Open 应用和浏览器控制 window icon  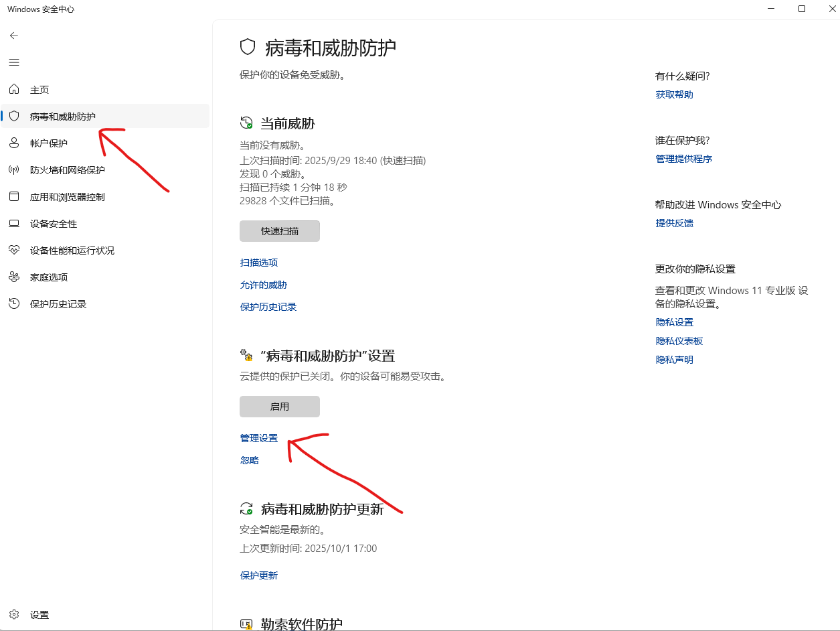pyautogui.click(x=14, y=197)
